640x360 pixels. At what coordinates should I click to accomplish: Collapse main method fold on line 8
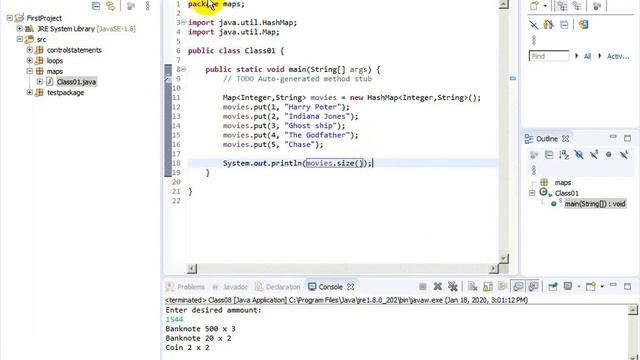tap(184, 69)
